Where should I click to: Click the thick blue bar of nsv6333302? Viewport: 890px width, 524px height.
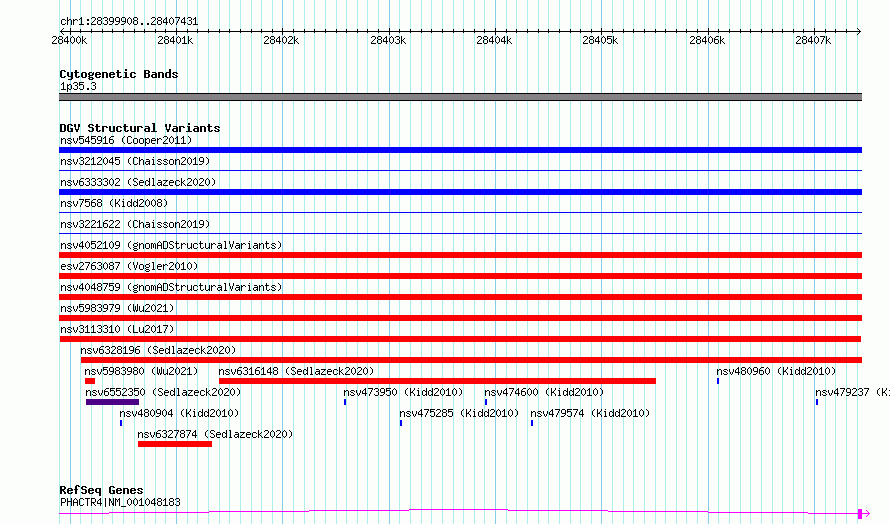460,192
